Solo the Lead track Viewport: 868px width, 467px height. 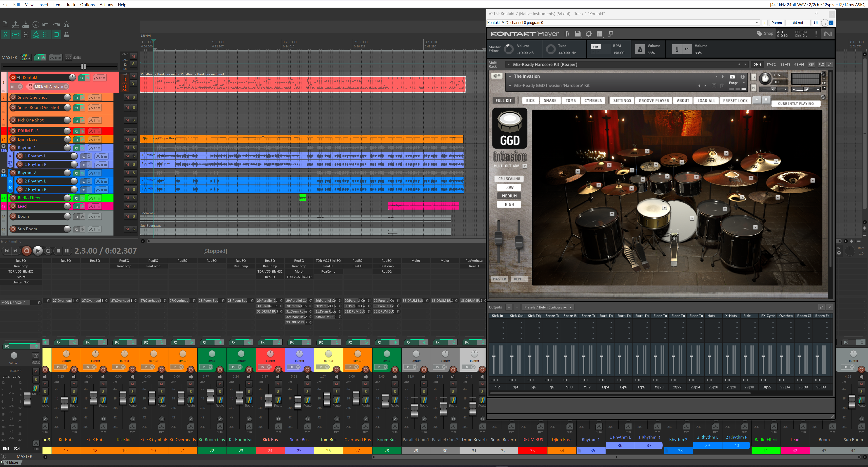pos(134,206)
